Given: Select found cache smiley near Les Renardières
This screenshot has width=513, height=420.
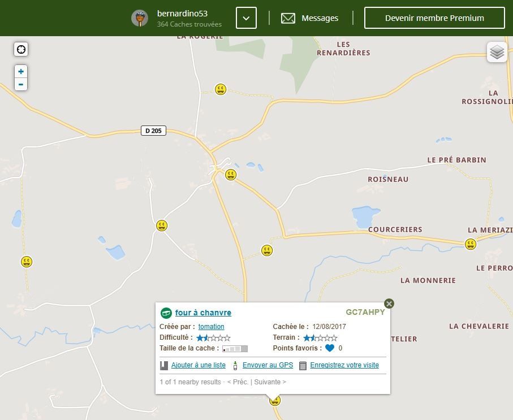Looking at the screenshot, I should click(x=221, y=89).
